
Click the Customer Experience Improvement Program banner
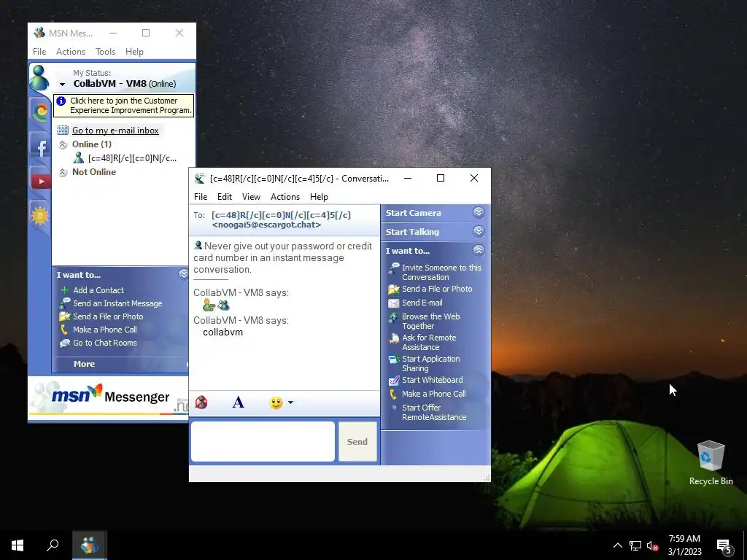pos(124,105)
